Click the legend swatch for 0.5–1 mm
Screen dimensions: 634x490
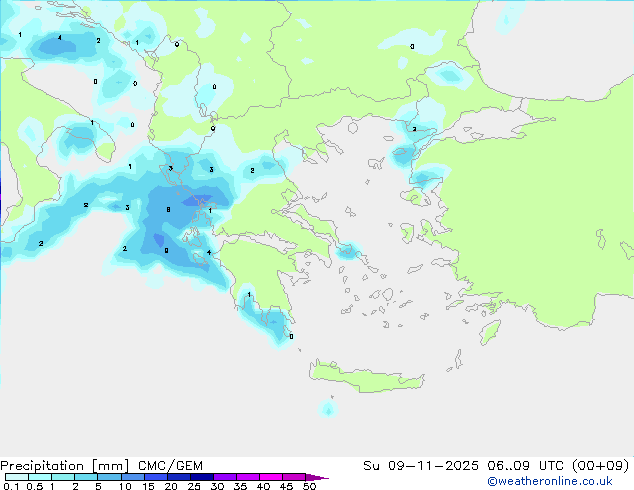pos(40,477)
